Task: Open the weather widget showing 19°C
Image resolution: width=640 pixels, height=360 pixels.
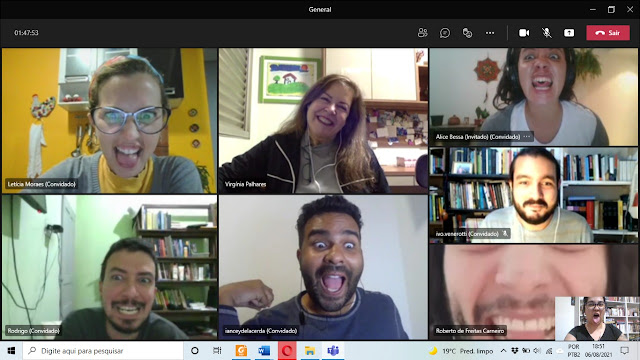Action: [x=461, y=351]
